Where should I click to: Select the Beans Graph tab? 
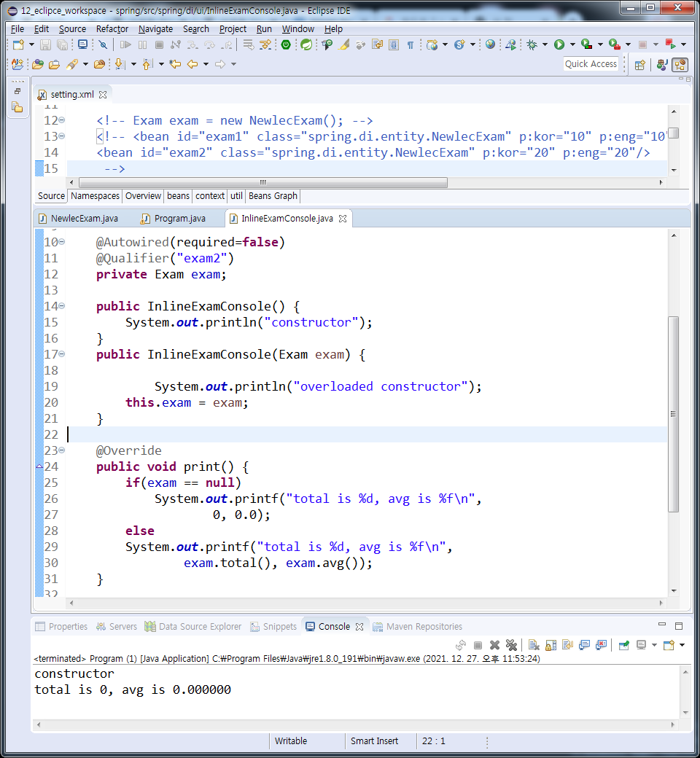(273, 196)
